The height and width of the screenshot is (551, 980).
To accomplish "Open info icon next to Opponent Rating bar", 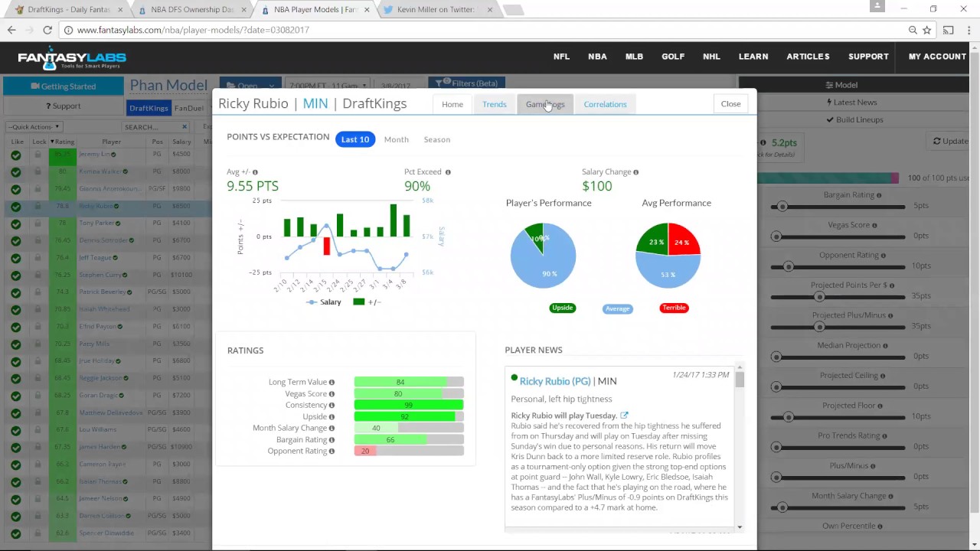I will pos(332,451).
